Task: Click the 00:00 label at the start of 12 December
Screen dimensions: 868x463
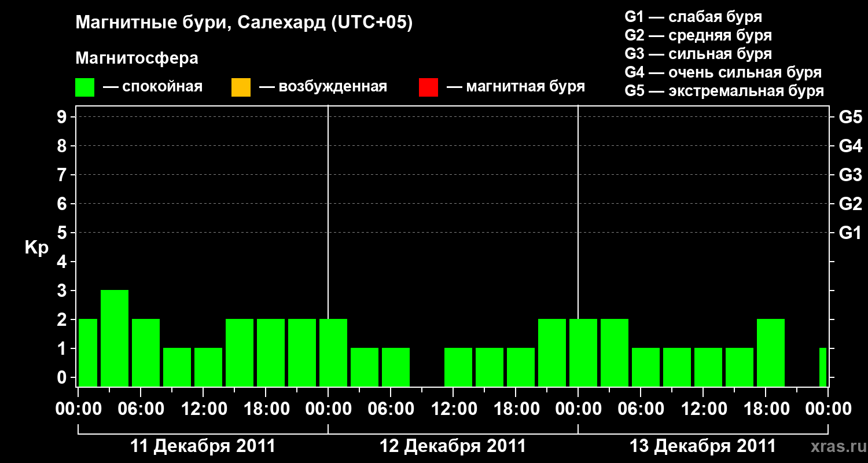Action: coord(328,409)
